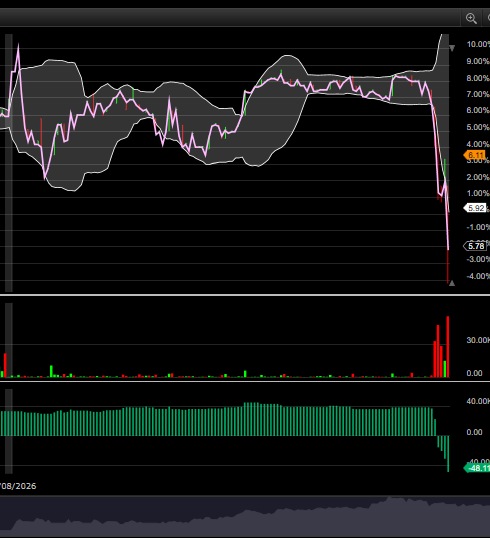The image size is (490, 538).
Task: Select the white 5.92 price label
Action: 475,208
